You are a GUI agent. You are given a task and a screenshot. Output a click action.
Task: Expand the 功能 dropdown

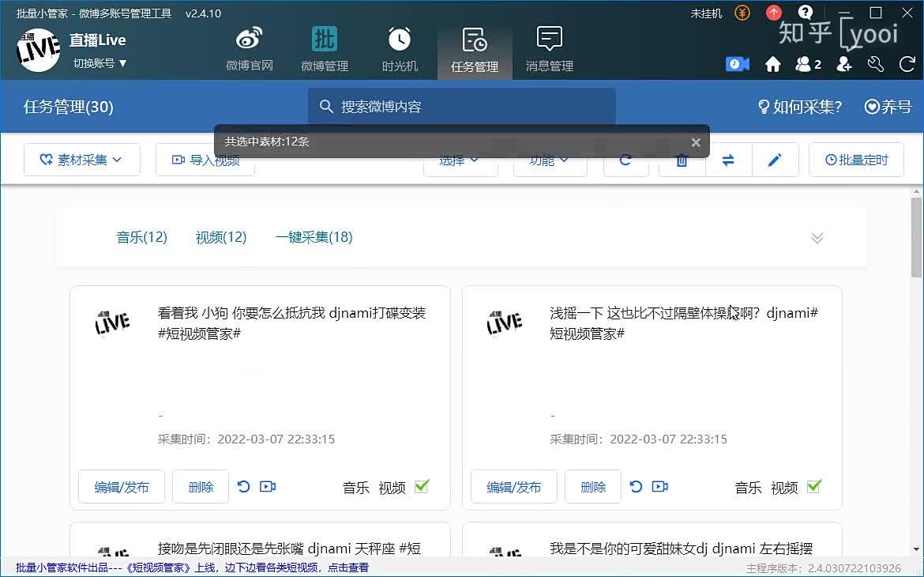pos(550,160)
